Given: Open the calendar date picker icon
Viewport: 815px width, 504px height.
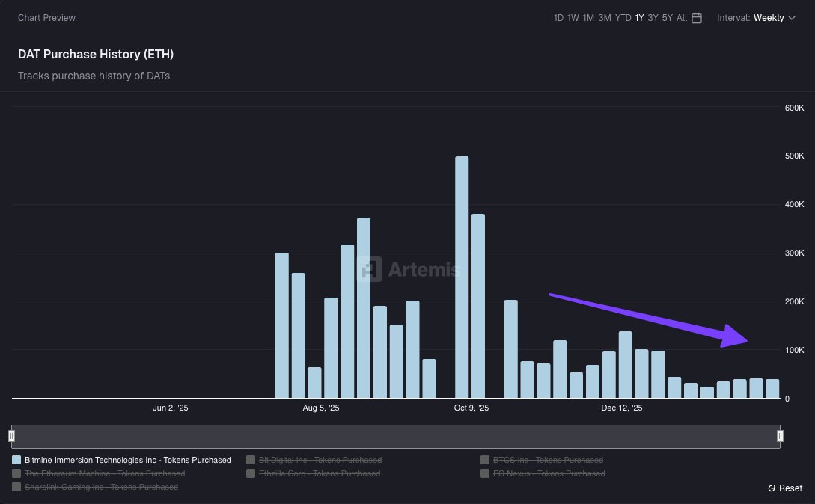Looking at the screenshot, I should point(697,18).
